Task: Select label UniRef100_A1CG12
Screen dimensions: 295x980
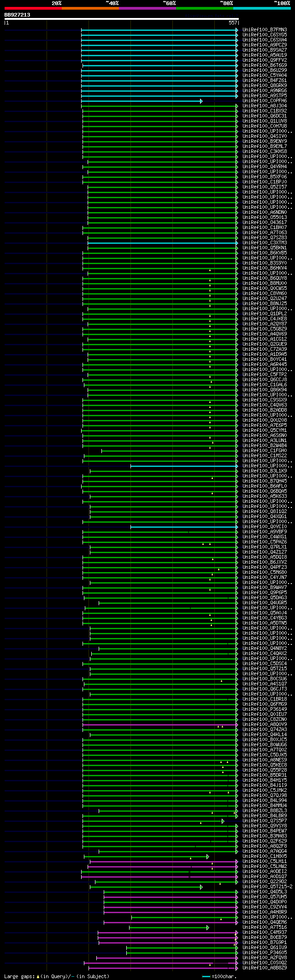Action: [x=265, y=339]
